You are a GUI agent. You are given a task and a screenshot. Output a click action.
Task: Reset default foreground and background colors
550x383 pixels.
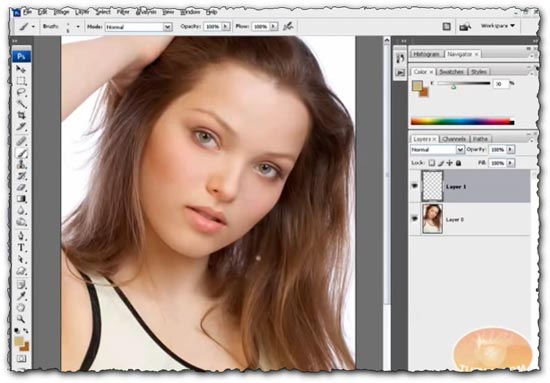[x=16, y=330]
